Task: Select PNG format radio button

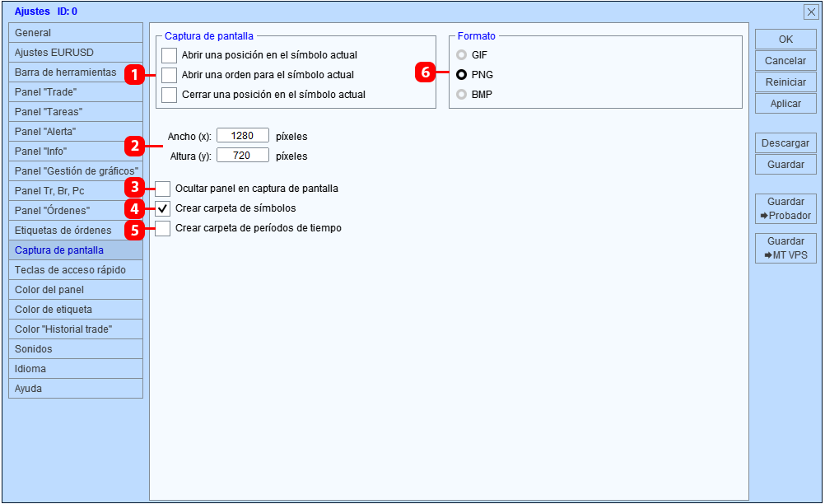Action: point(461,75)
